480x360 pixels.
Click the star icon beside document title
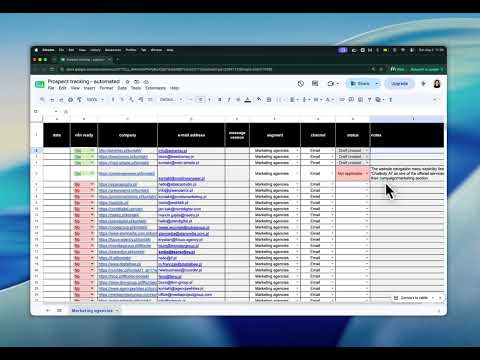[127, 82]
